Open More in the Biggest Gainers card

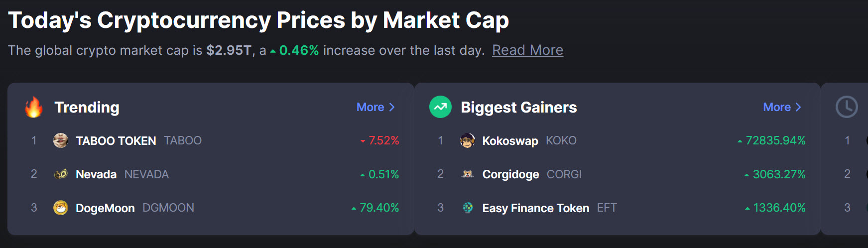[782, 107]
